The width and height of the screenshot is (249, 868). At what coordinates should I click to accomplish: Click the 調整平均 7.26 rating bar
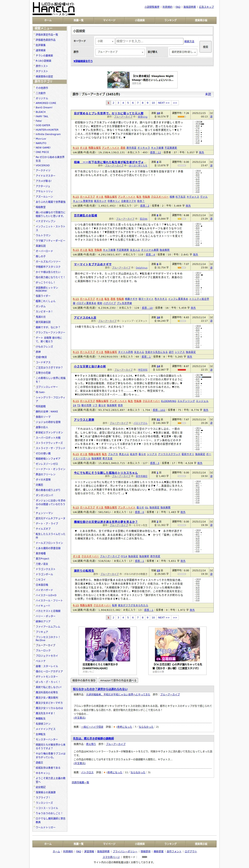(x=182, y=117)
